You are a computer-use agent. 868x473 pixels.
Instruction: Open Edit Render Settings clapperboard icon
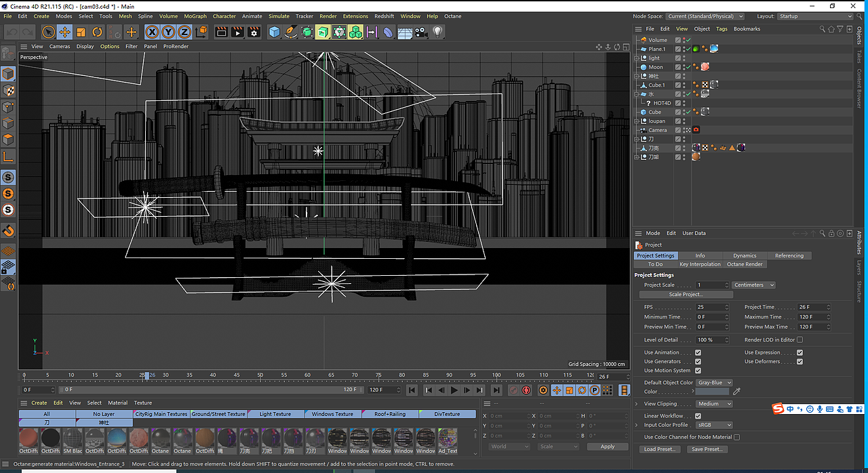[254, 32]
